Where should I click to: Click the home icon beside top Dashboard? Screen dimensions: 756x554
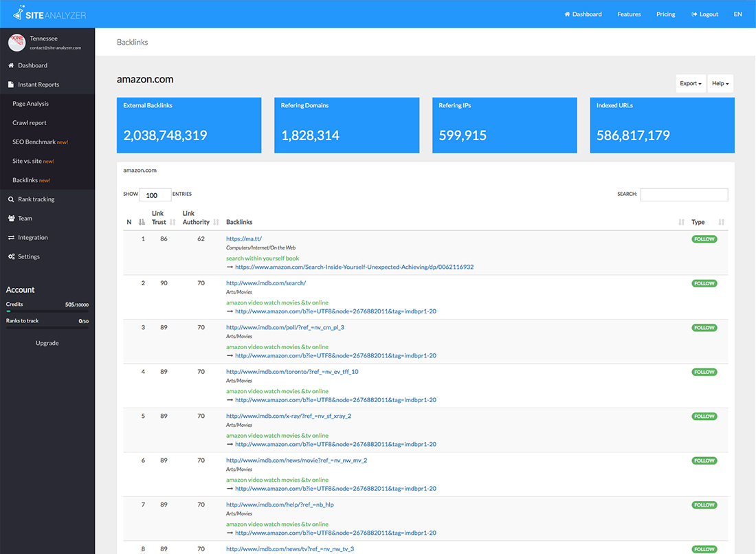click(x=567, y=14)
